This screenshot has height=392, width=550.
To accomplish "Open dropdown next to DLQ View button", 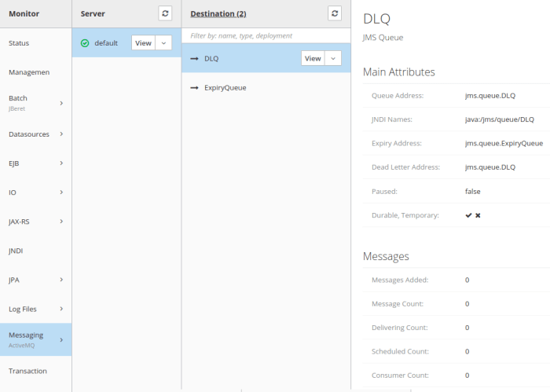I will [x=333, y=58].
